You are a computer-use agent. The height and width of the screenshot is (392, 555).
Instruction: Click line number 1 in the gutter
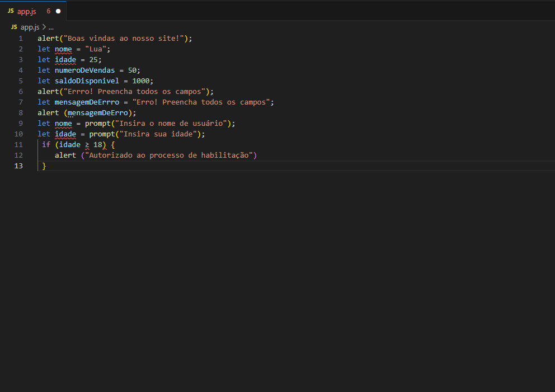pyautogui.click(x=21, y=38)
